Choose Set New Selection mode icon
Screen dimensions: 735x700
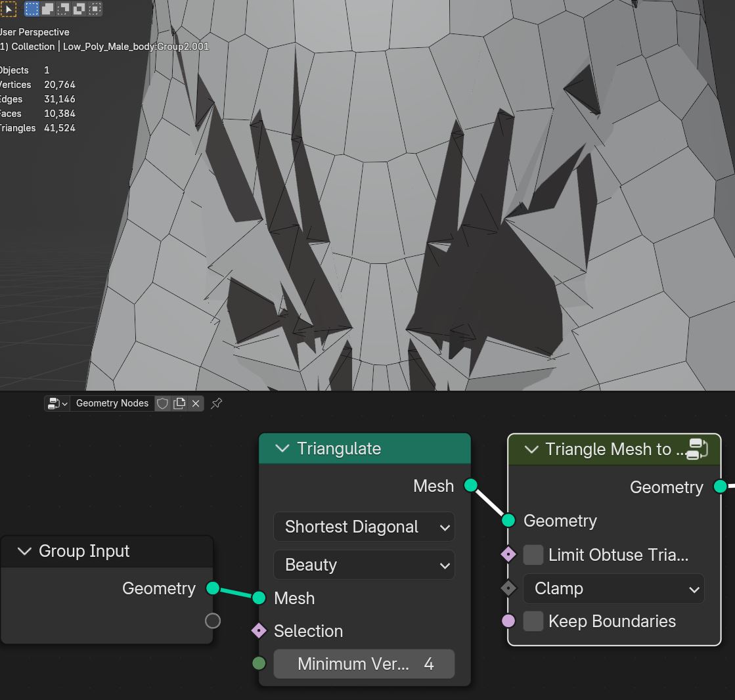tap(32, 9)
